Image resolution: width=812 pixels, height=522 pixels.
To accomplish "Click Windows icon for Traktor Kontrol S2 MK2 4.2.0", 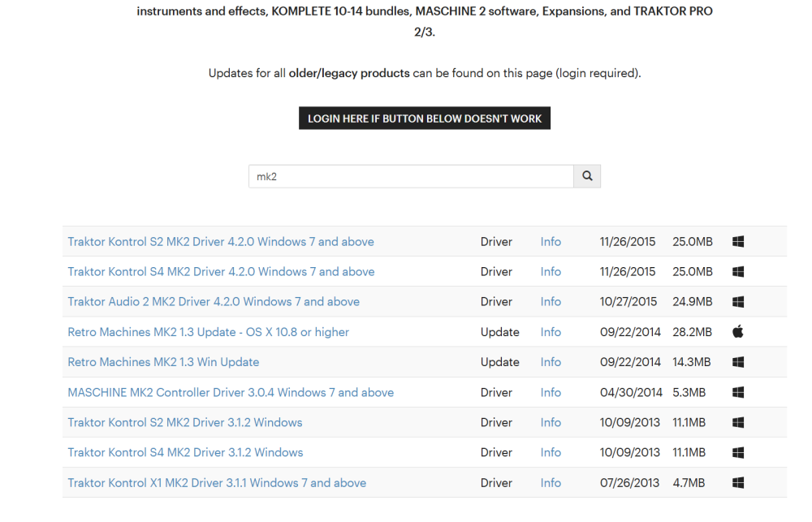I will tap(738, 241).
